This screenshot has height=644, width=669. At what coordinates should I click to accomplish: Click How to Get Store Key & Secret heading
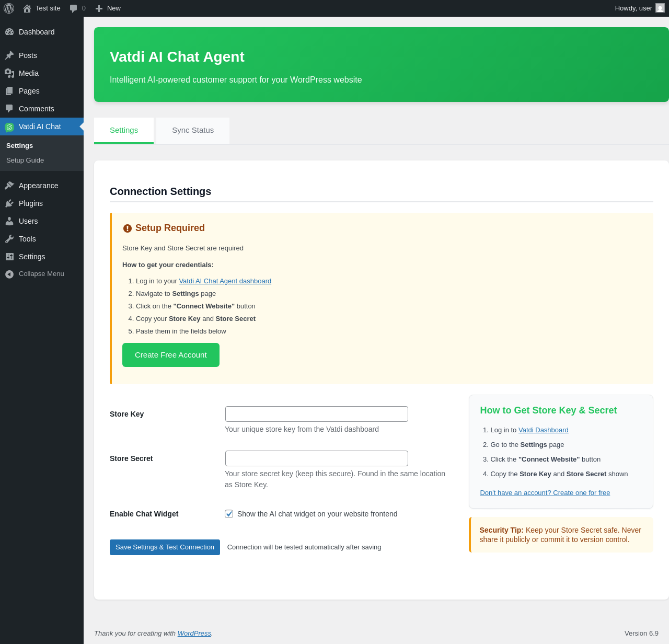(x=548, y=410)
